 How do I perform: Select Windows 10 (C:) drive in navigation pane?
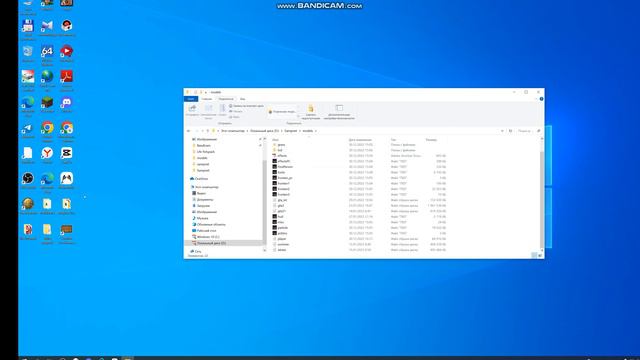click(x=206, y=237)
